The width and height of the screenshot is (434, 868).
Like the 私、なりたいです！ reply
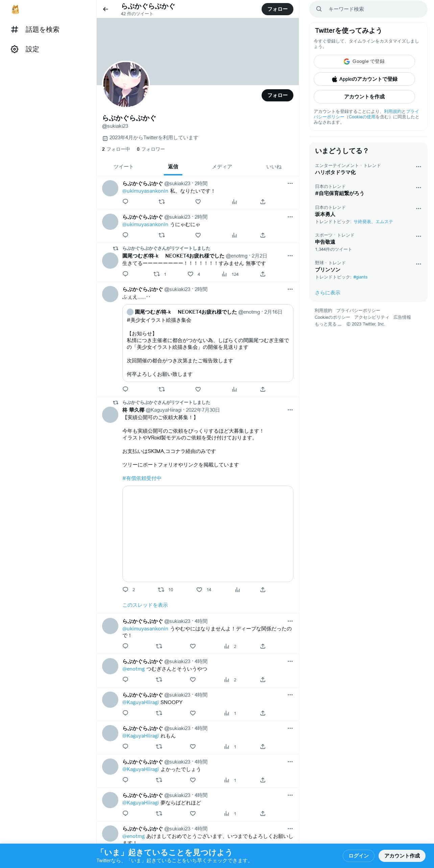pyautogui.click(x=198, y=202)
